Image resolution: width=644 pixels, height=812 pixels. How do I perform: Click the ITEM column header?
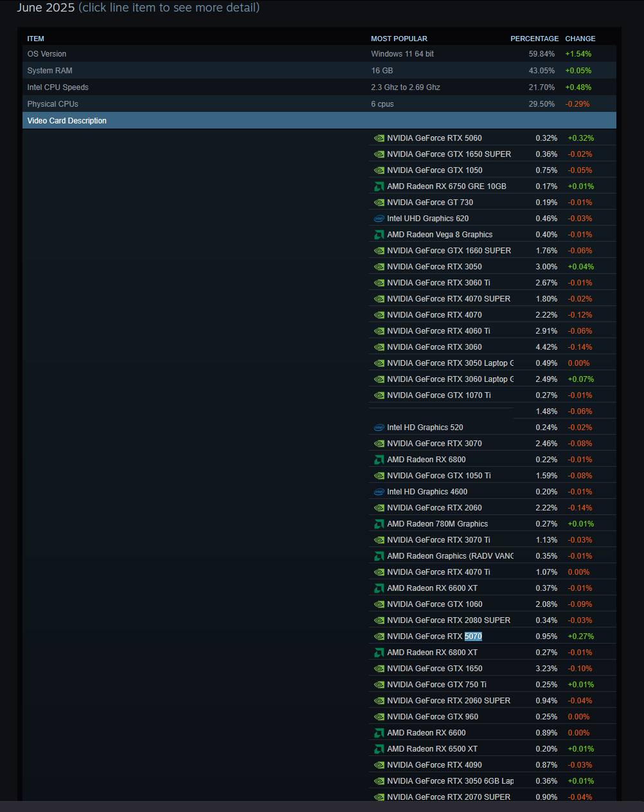pyautogui.click(x=36, y=39)
